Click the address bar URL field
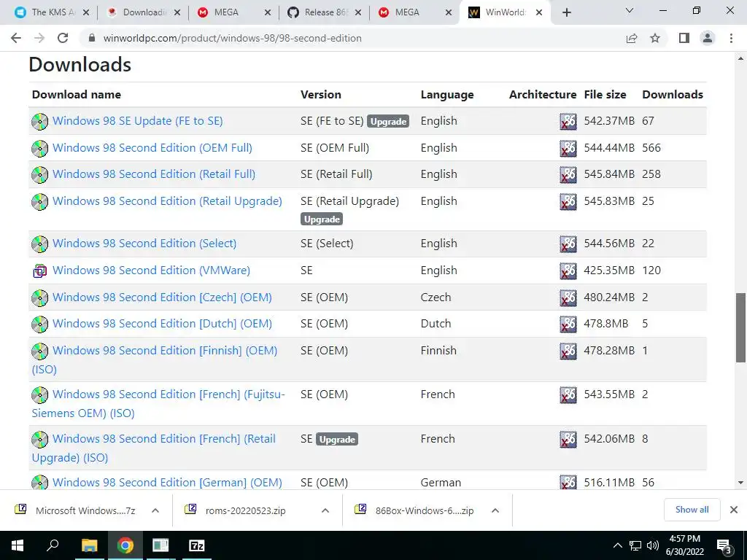The width and height of the screenshot is (747, 560). click(352, 38)
